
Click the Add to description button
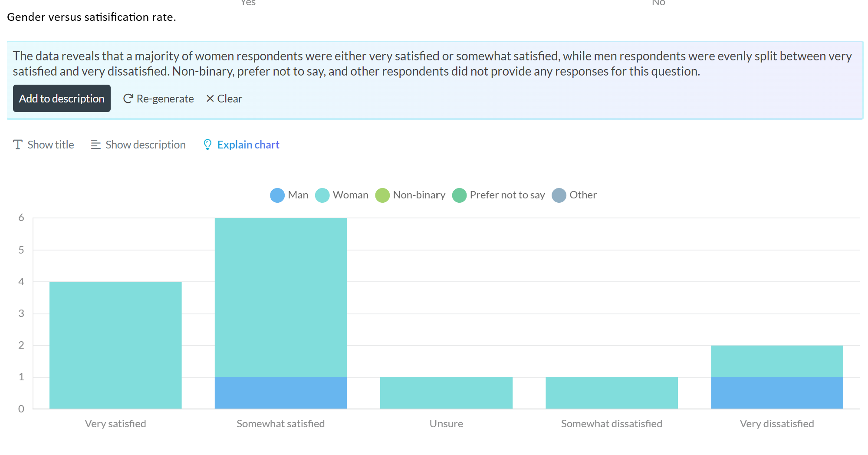click(62, 99)
